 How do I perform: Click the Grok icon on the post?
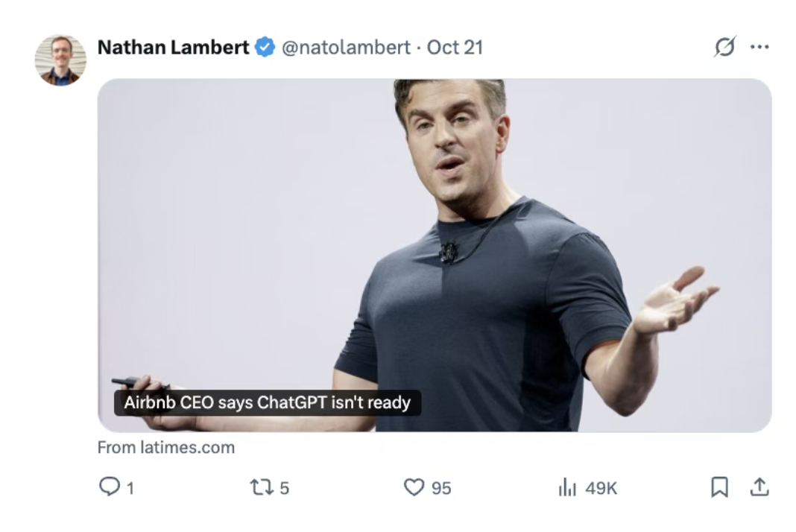click(724, 47)
